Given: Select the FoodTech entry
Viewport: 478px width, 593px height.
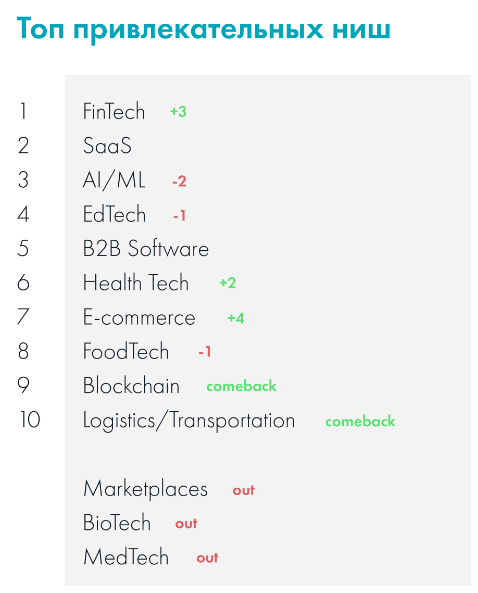Looking at the screenshot, I should [x=126, y=351].
